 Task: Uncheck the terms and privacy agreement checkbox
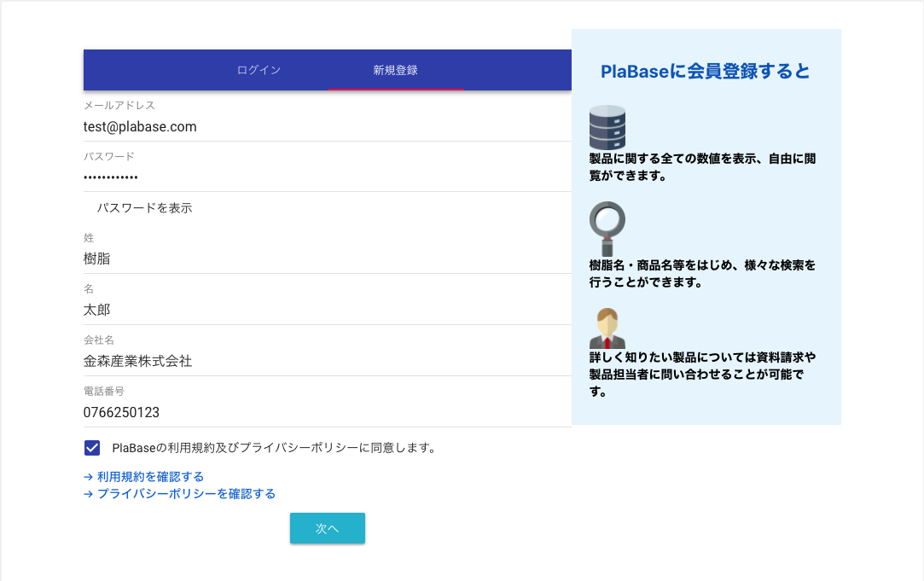point(93,448)
